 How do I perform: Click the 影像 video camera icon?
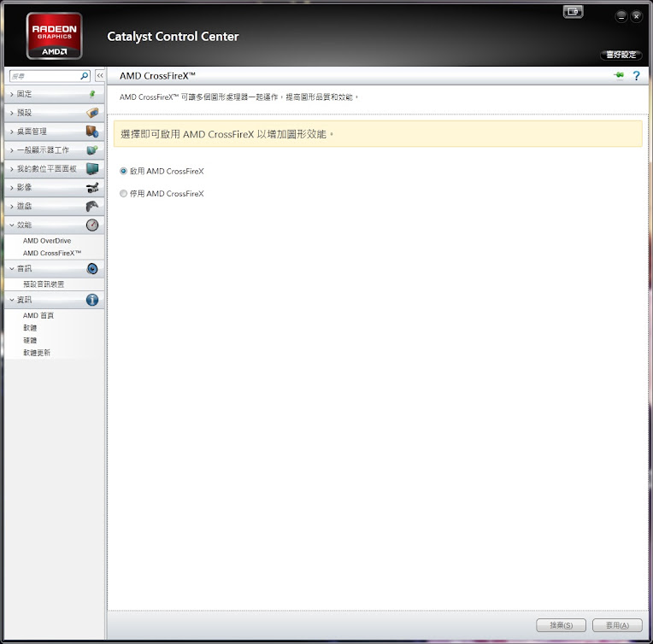pyautogui.click(x=92, y=187)
